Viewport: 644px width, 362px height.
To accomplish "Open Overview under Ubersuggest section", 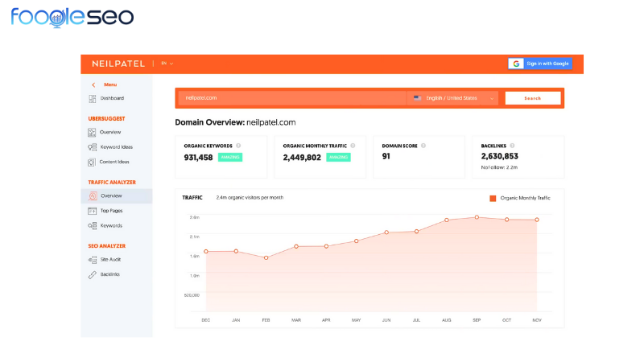I will tap(110, 132).
